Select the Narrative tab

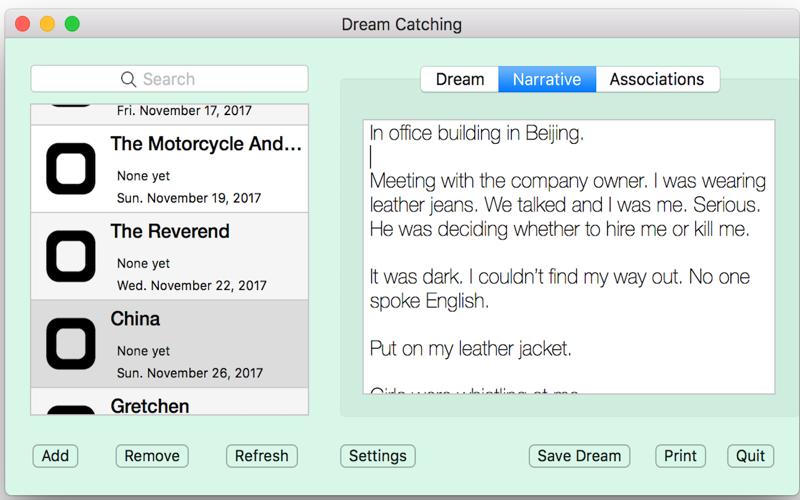point(547,79)
